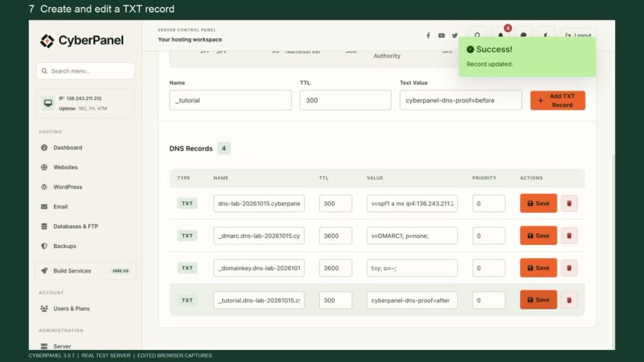Edit value t=y; o=~;

point(412,268)
